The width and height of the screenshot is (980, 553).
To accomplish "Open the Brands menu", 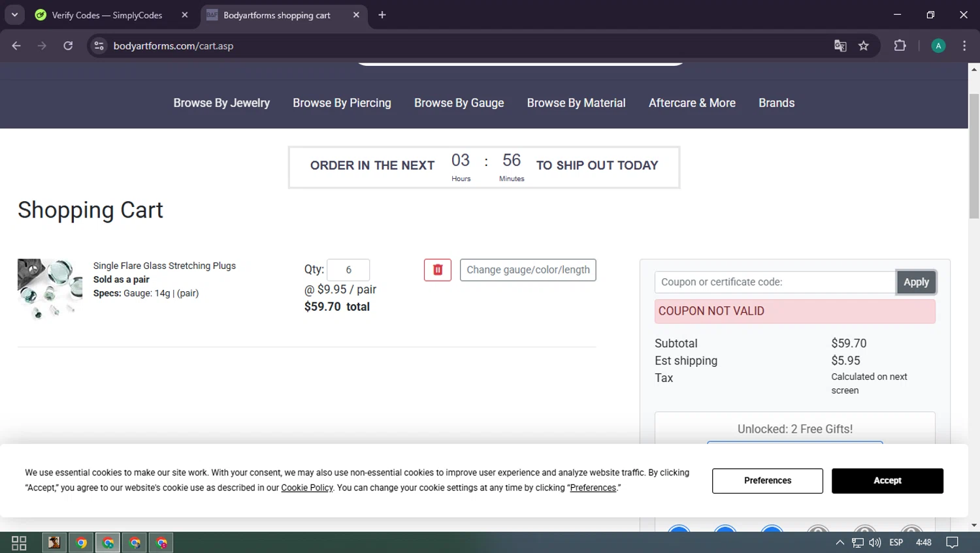I will 776,103.
